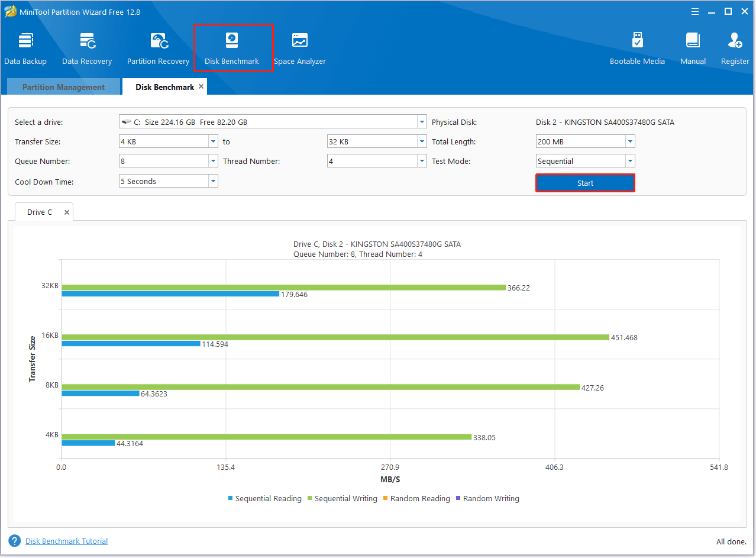Launch Partition Recovery
Screen dimensions: 756x558
pos(158,49)
